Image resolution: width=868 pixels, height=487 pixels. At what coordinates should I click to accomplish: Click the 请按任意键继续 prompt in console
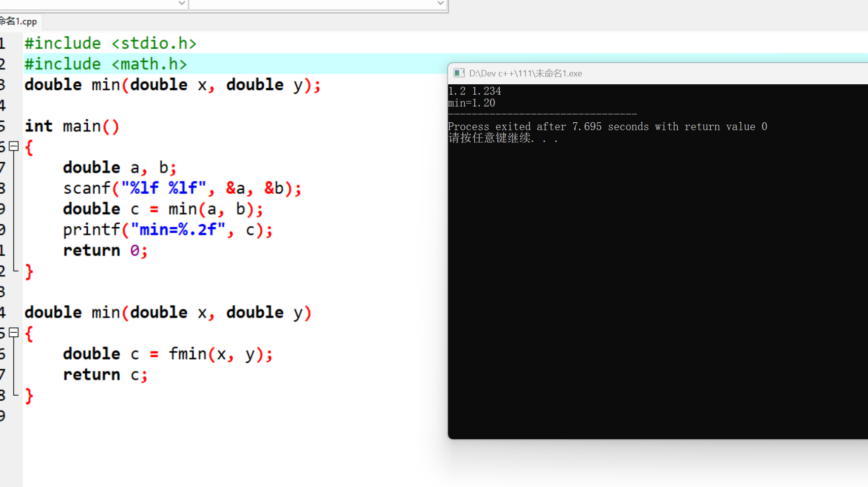pos(503,138)
